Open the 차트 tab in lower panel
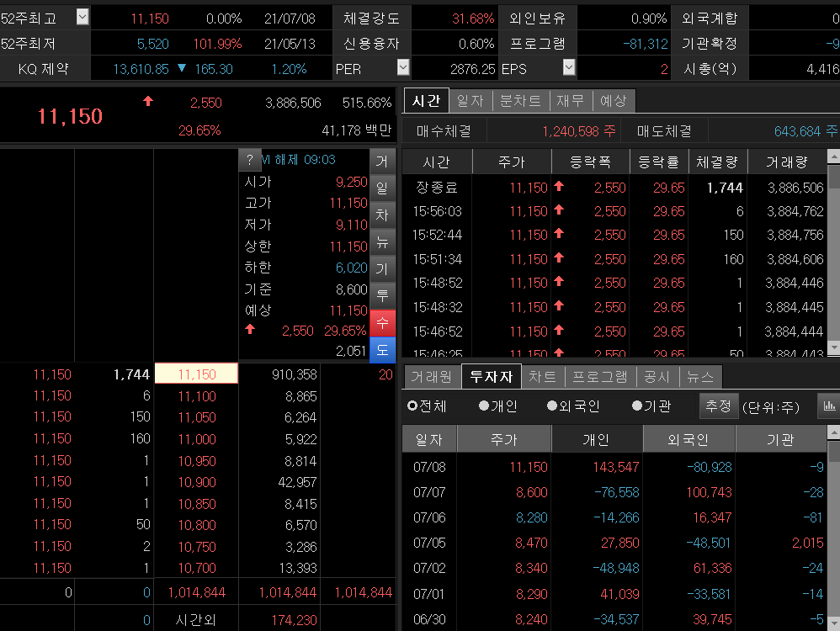Image resolution: width=840 pixels, height=631 pixels. click(x=543, y=377)
